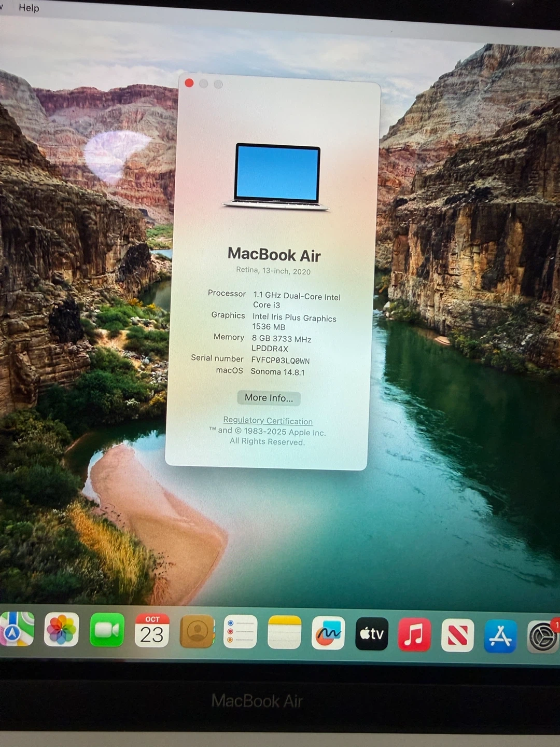Click the Sonoma 14.8.1 version text
The image size is (560, 747).
[277, 372]
